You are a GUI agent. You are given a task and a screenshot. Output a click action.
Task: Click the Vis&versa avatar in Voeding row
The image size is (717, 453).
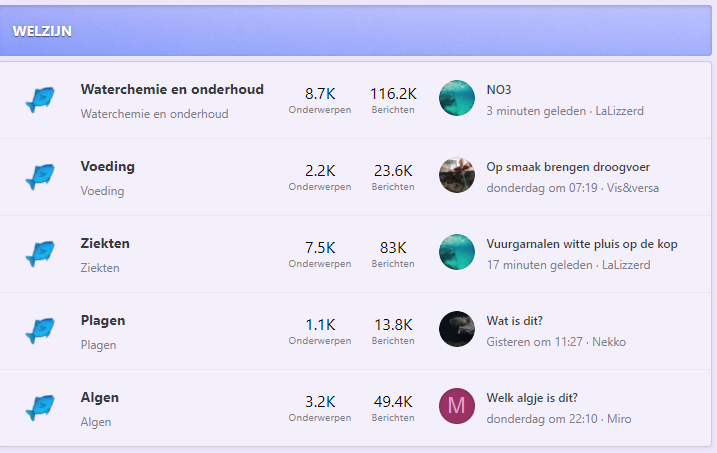pos(457,175)
